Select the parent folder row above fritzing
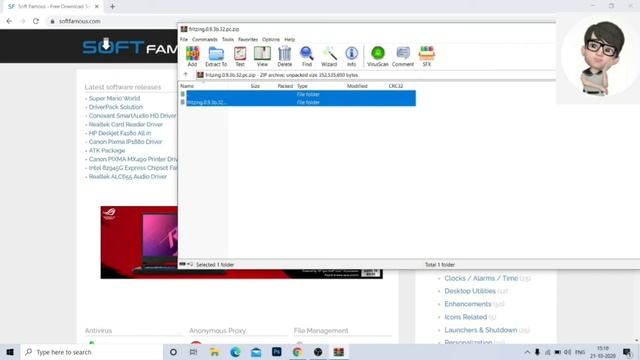Viewport: 640px width, 360px height. click(298, 94)
